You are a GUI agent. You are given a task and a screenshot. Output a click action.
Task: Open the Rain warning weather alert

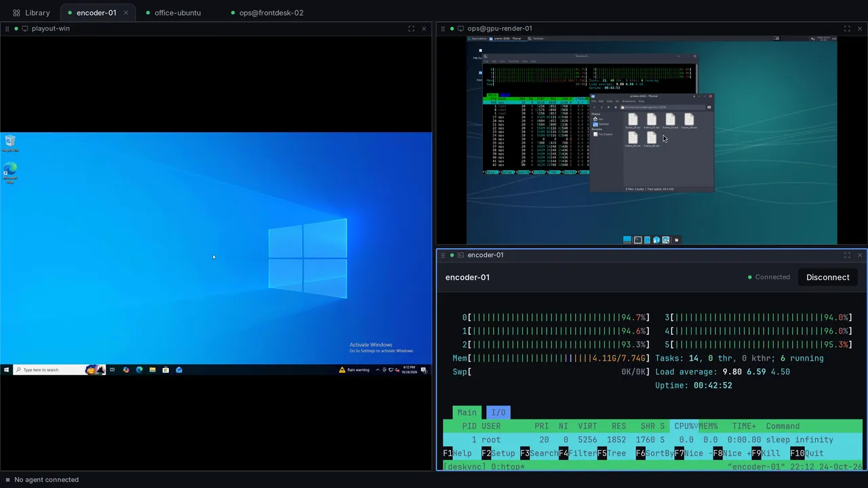pyautogui.click(x=355, y=370)
